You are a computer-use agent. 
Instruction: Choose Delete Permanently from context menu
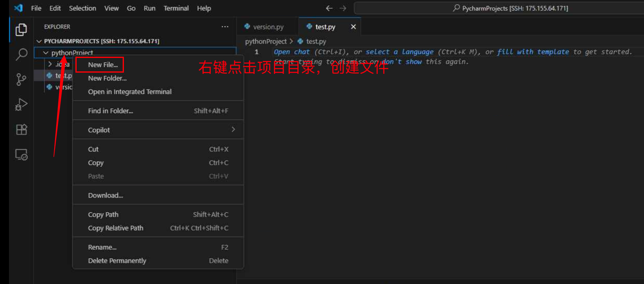(117, 261)
